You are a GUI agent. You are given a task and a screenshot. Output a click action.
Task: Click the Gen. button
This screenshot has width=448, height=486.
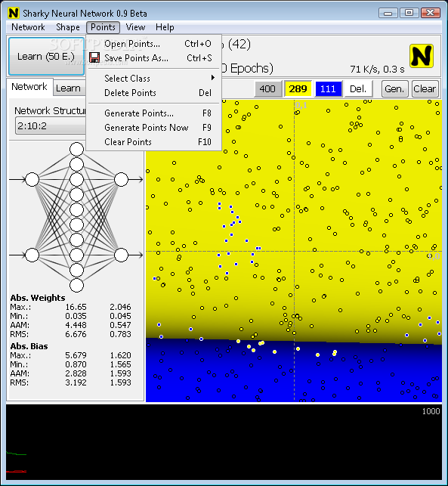click(x=394, y=89)
